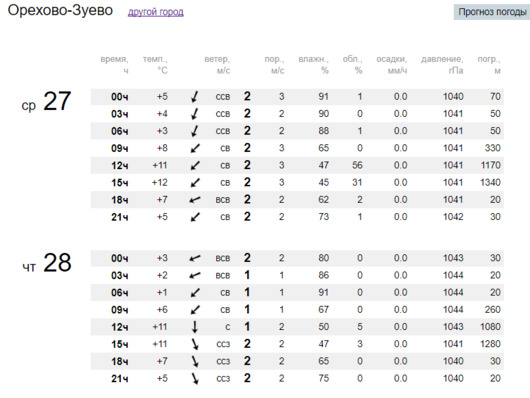Click the 'осадки, мм/ч' column header

point(392,65)
